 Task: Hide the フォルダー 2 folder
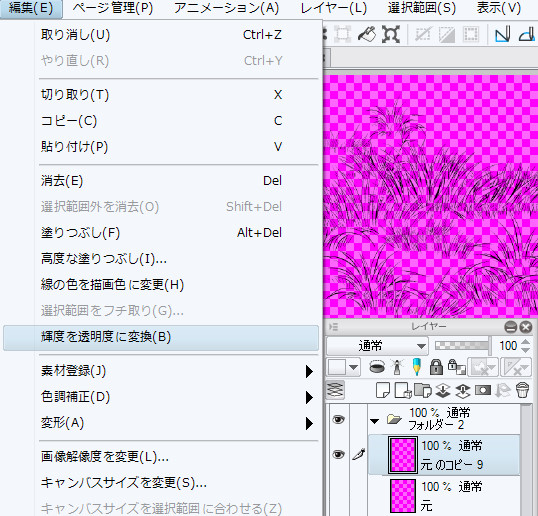338,419
